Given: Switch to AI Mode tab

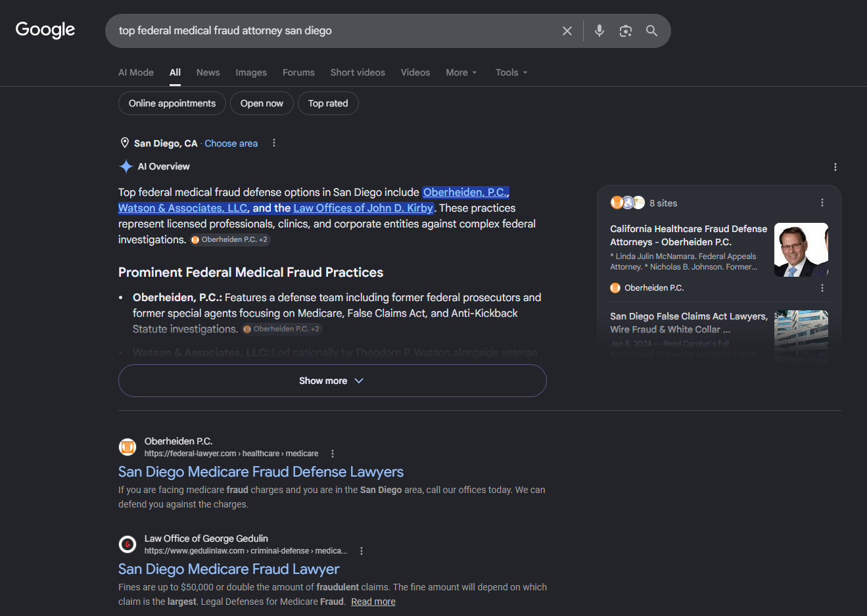Looking at the screenshot, I should tap(136, 72).
